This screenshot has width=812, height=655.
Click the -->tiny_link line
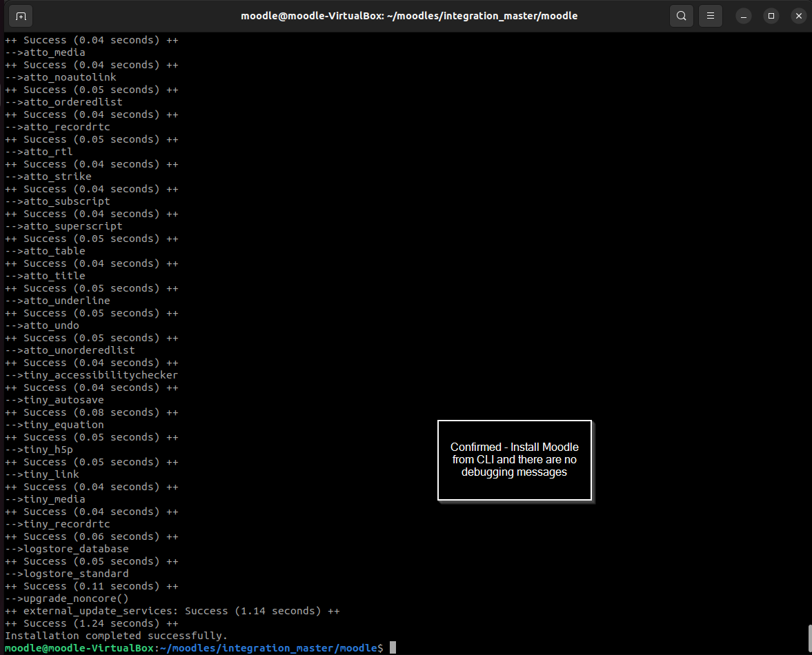coord(42,474)
